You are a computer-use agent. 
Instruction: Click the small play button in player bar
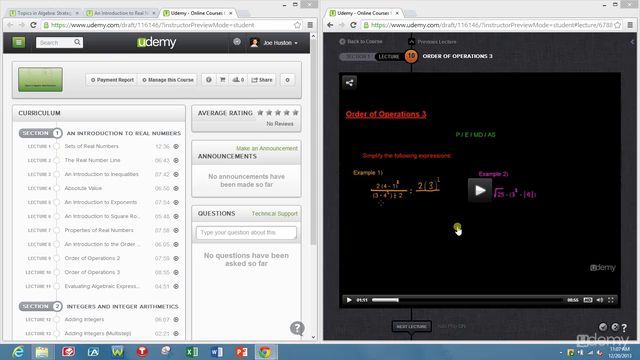tap(349, 300)
